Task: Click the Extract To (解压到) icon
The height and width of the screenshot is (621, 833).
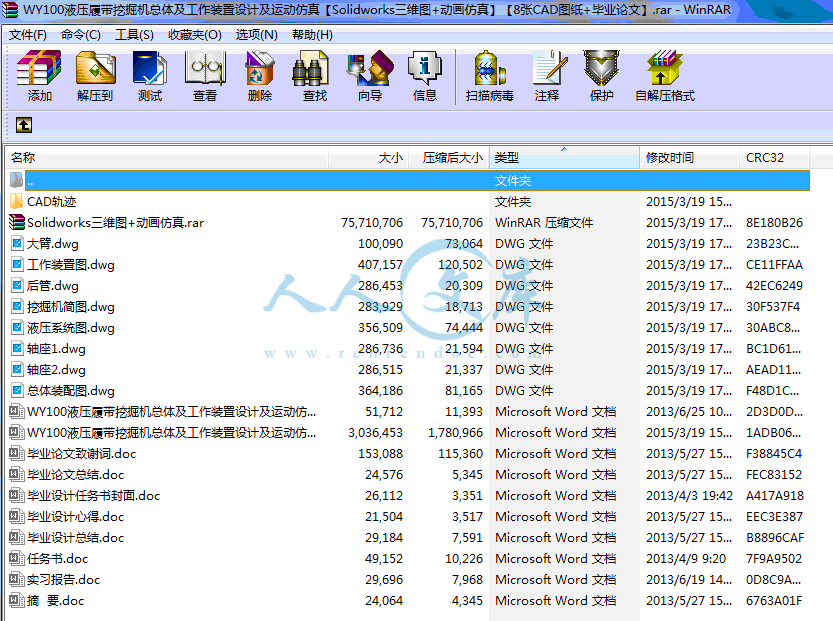Action: [95, 68]
